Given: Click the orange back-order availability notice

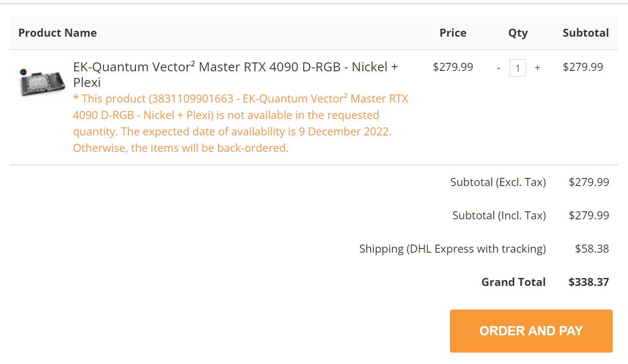Looking at the screenshot, I should coord(241,123).
